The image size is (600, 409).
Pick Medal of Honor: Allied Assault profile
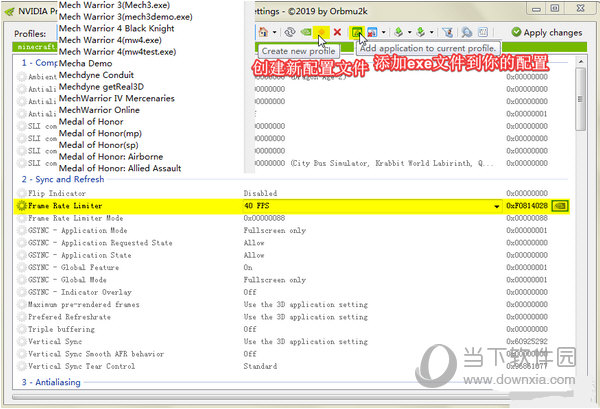click(x=120, y=168)
